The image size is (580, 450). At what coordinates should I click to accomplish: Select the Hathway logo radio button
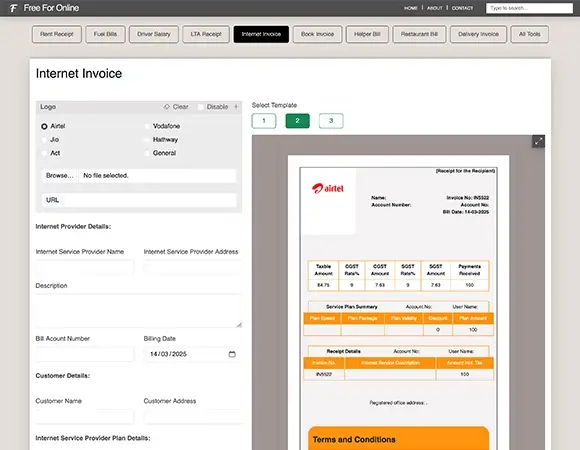(147, 140)
